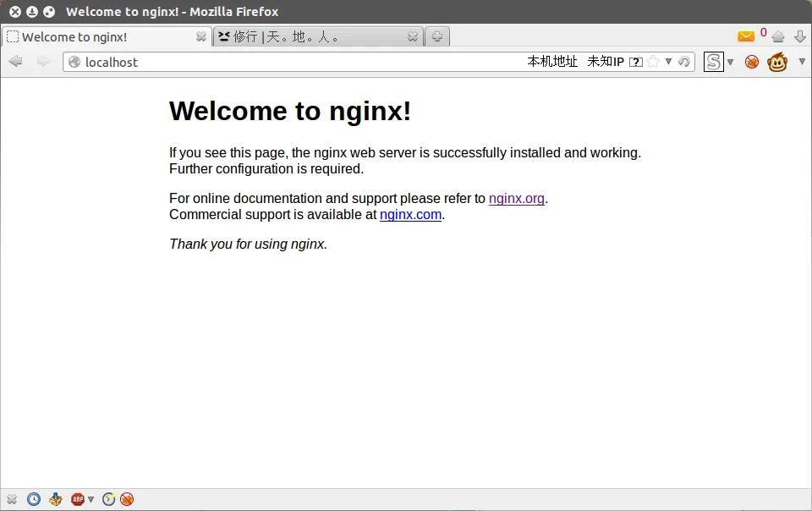The image size is (812, 511).
Task: Open the search engine dropdown arrow
Action: click(x=730, y=62)
